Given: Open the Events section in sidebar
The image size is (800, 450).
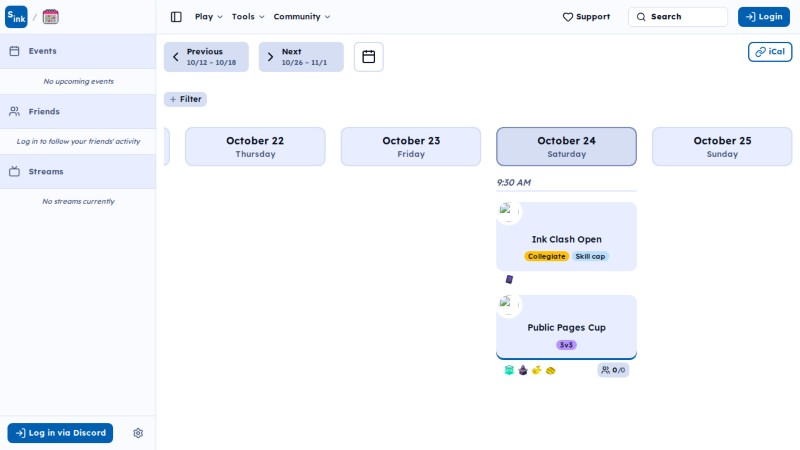Looking at the screenshot, I should coord(78,51).
